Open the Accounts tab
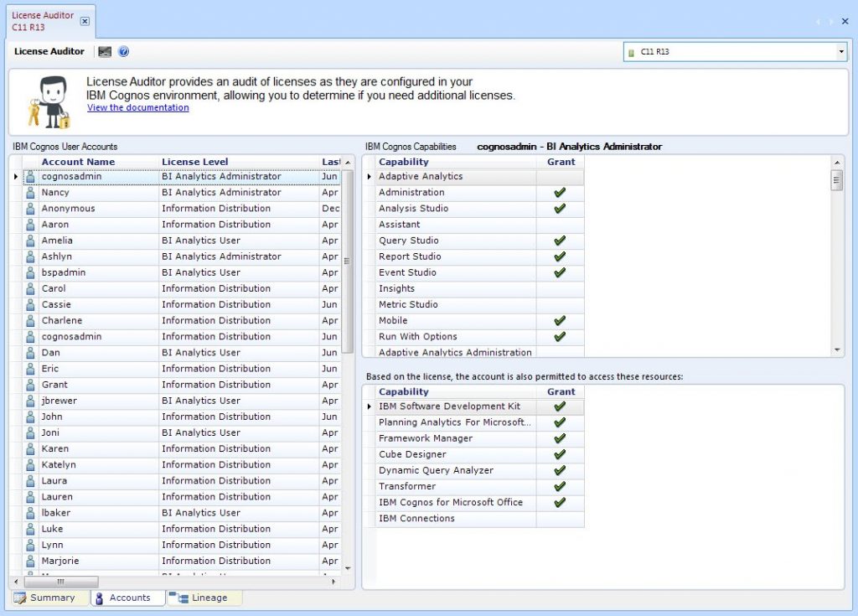This screenshot has width=858, height=616. tap(128, 598)
